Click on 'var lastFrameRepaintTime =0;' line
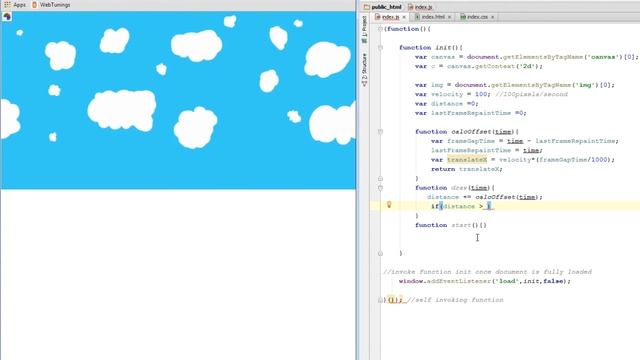Image resolution: width=640 pixels, height=360 pixels. tap(471, 113)
